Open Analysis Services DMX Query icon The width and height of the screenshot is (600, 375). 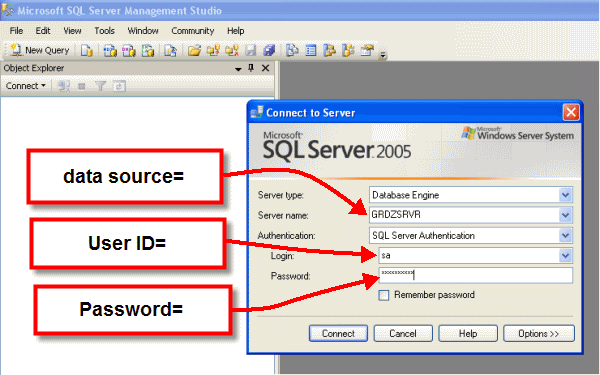(x=129, y=50)
